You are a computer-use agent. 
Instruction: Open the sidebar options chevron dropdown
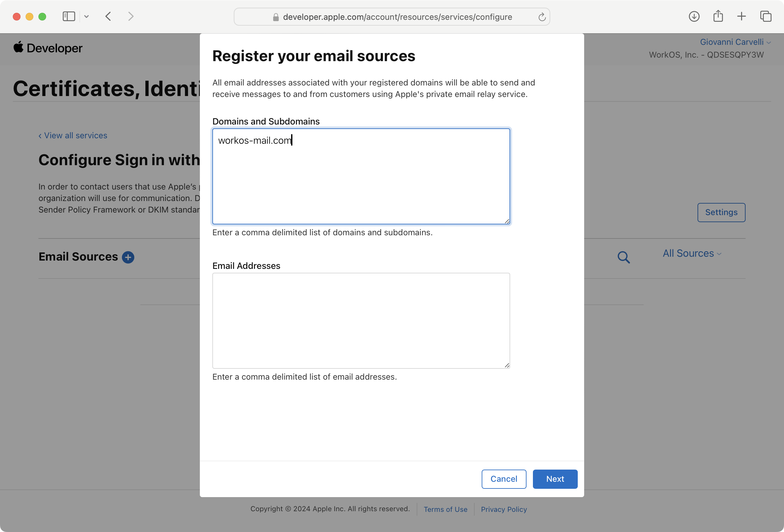coord(86,17)
